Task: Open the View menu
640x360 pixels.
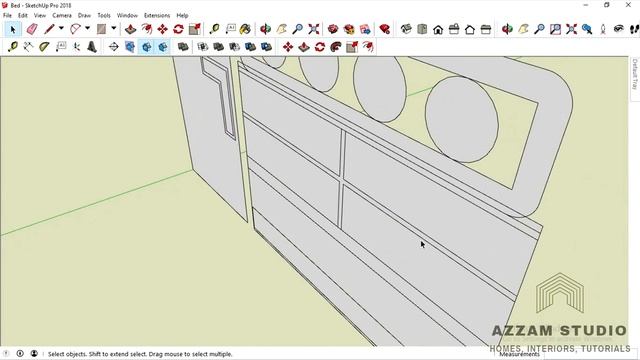Action: click(x=40, y=16)
